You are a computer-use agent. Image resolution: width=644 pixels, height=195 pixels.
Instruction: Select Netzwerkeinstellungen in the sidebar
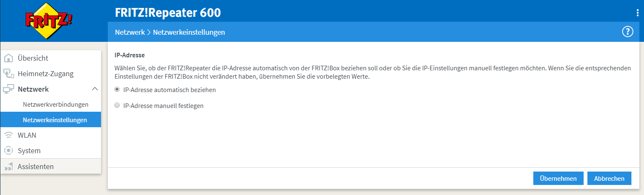(x=55, y=120)
